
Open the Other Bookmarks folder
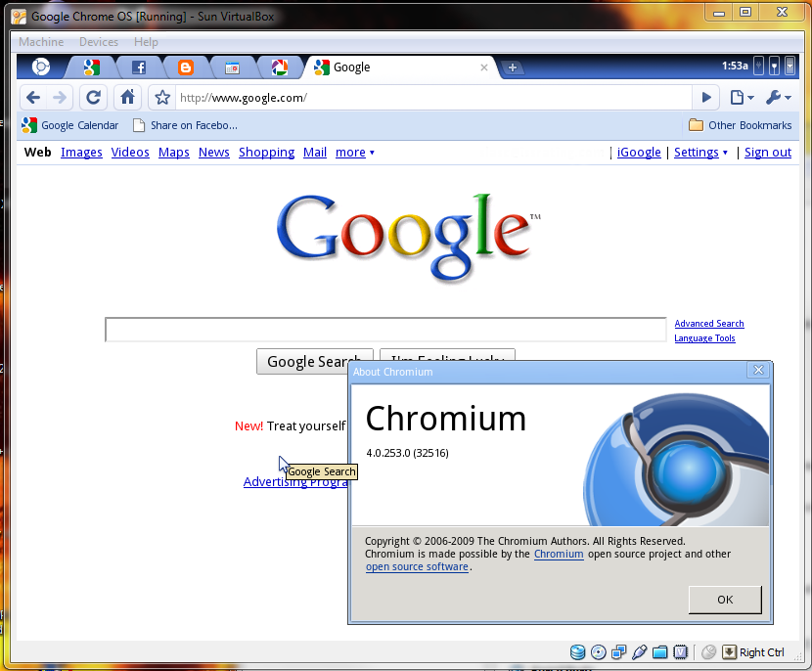(740, 125)
